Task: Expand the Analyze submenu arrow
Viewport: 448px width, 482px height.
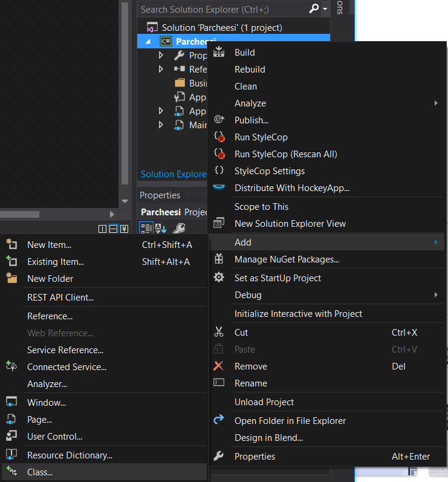Action: click(x=436, y=103)
